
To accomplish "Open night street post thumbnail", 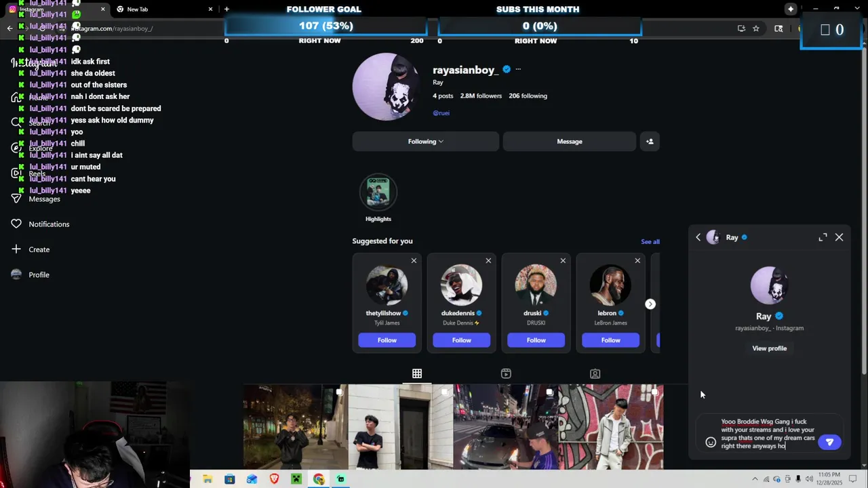I will pos(296,427).
